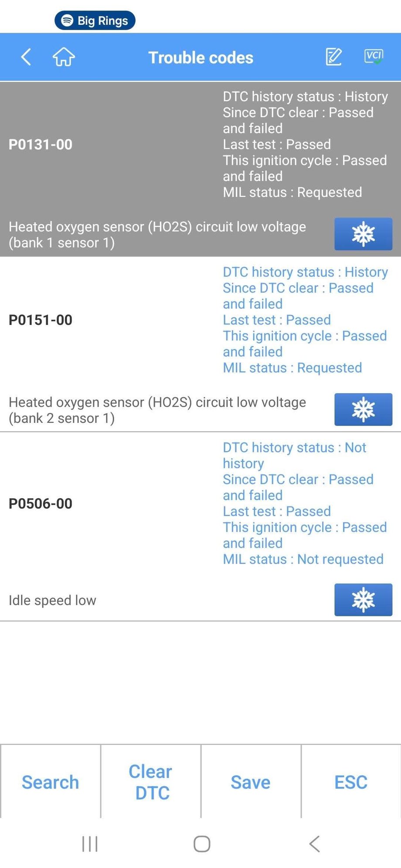The width and height of the screenshot is (401, 868).
Task: Tap the P0151-00 status details text
Action: 305,320
